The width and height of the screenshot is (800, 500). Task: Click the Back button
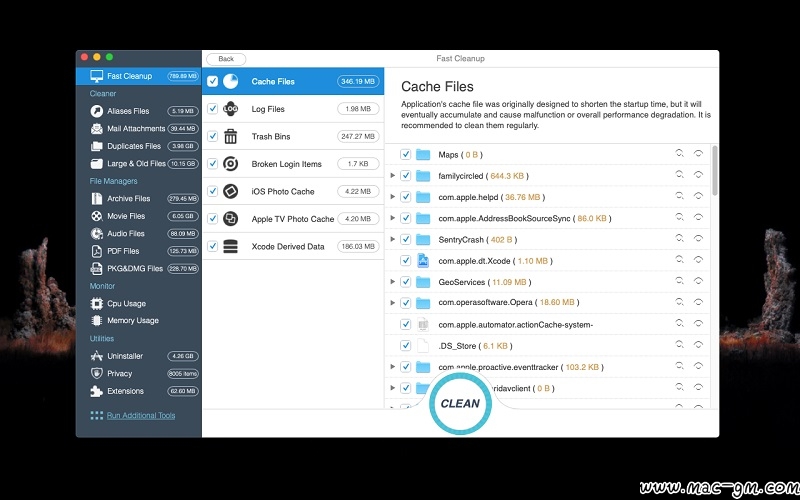click(x=226, y=59)
